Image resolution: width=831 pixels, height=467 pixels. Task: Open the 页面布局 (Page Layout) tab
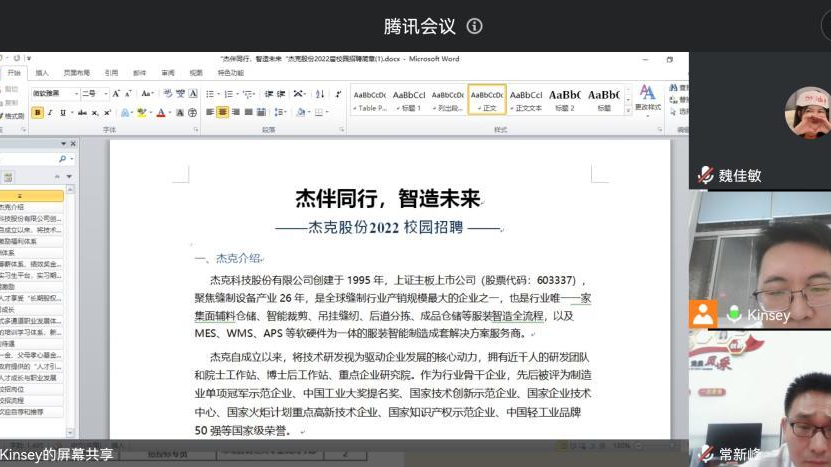pos(76,72)
